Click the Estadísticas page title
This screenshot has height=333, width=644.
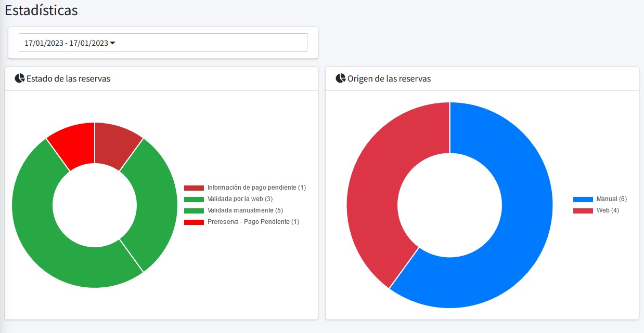(41, 10)
